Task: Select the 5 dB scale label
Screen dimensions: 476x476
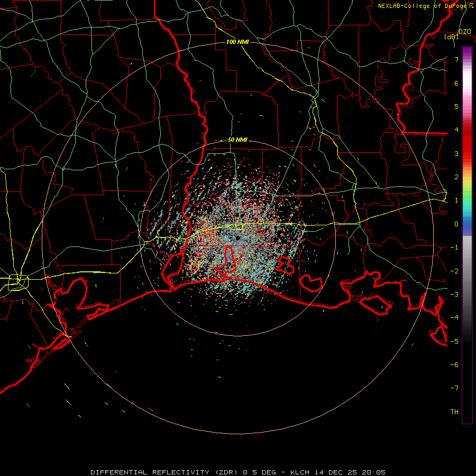Action: point(456,106)
